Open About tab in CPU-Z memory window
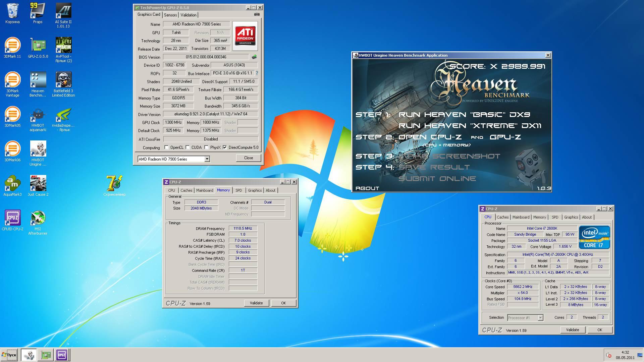This screenshot has height=362, width=644. pyautogui.click(x=271, y=190)
